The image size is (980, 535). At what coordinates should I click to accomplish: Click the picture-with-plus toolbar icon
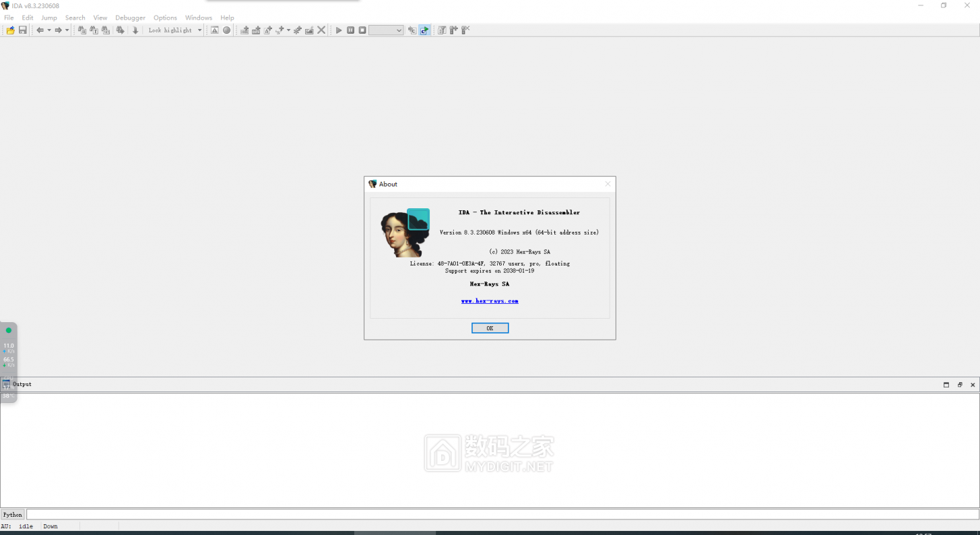(309, 30)
